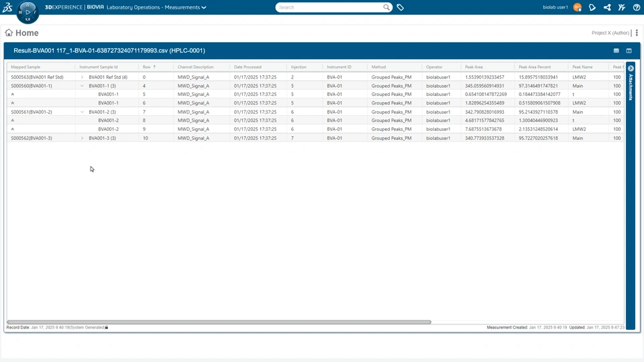Viewport: 644px width, 362px height.
Task: Click the Instrument Sample Id column header
Action: [98, 67]
